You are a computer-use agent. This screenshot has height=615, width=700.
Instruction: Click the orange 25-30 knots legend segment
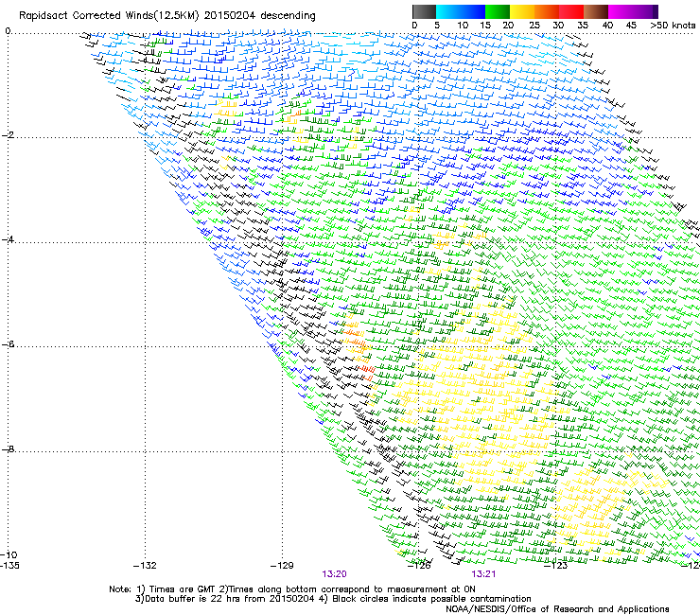(x=547, y=11)
